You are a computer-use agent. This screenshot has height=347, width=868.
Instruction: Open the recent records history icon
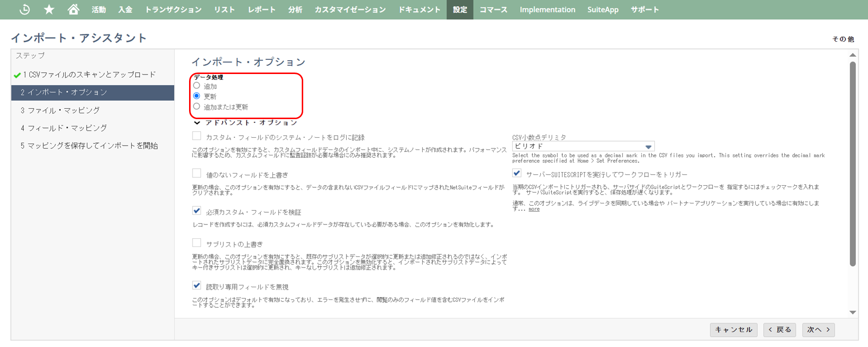24,9
